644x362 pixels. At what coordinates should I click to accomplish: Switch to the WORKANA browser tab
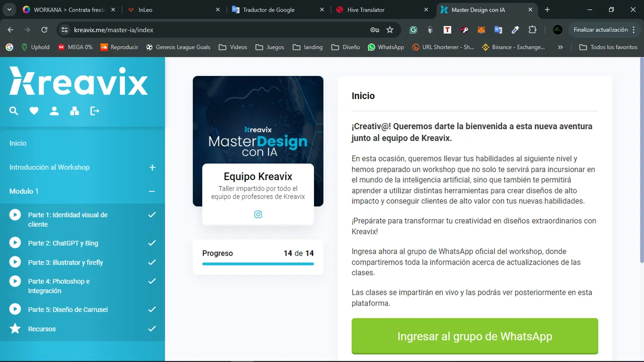pyautogui.click(x=69, y=10)
